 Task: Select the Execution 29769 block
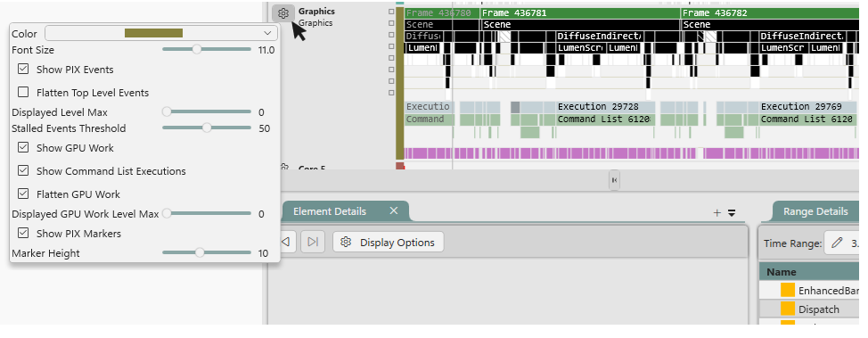(x=808, y=106)
